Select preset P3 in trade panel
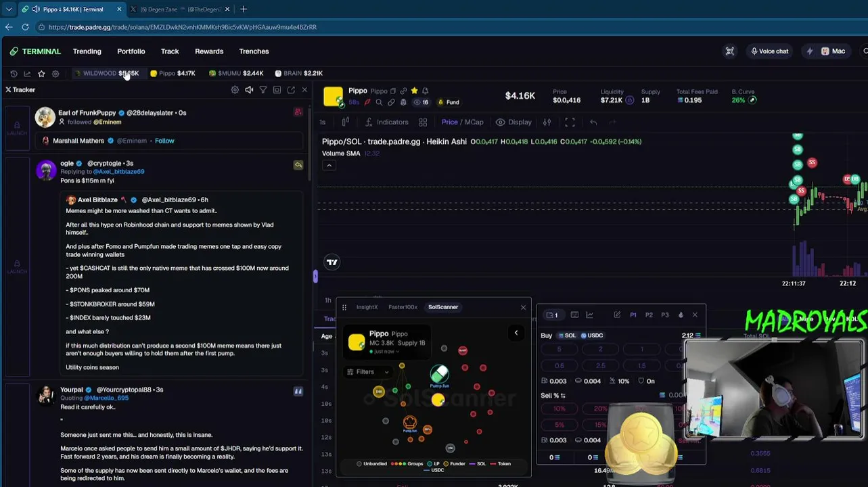Viewport: 868px width, 487px height. pyautogui.click(x=665, y=315)
